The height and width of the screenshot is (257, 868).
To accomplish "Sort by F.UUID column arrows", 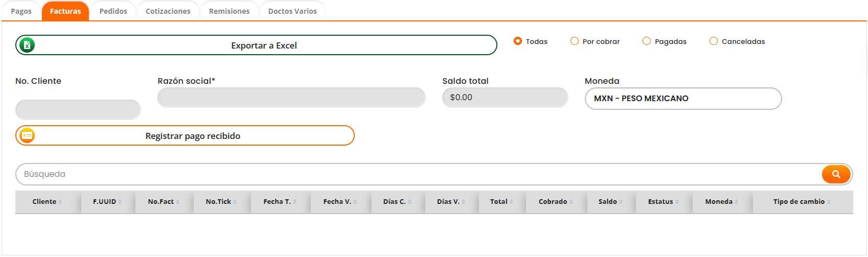I will 120,202.
